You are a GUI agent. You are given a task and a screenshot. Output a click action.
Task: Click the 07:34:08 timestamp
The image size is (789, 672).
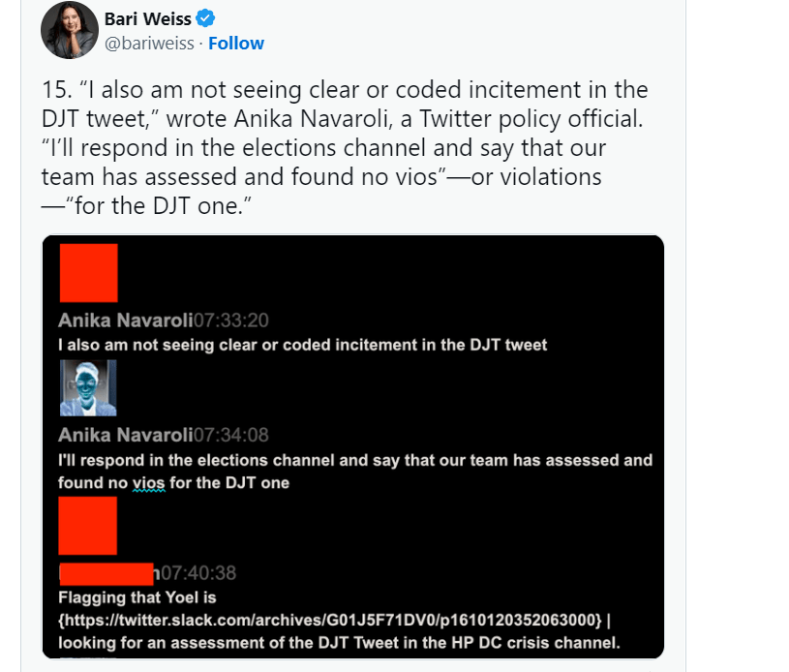click(x=231, y=435)
